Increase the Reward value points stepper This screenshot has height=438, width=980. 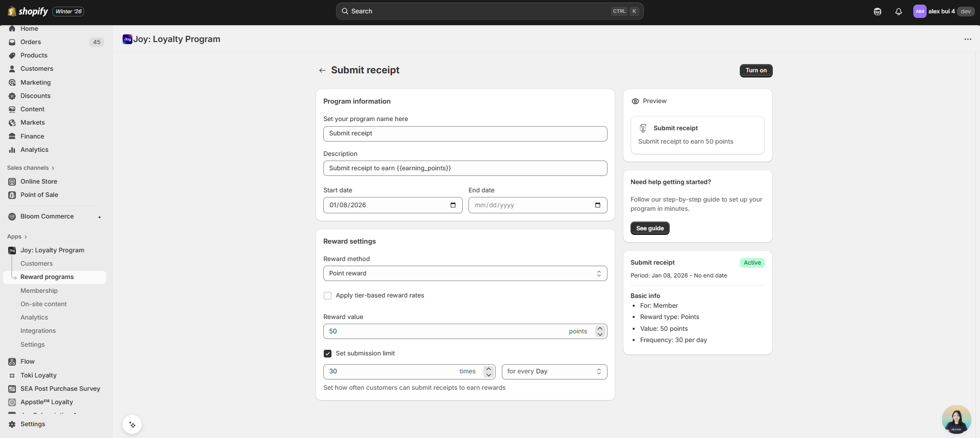pos(600,328)
